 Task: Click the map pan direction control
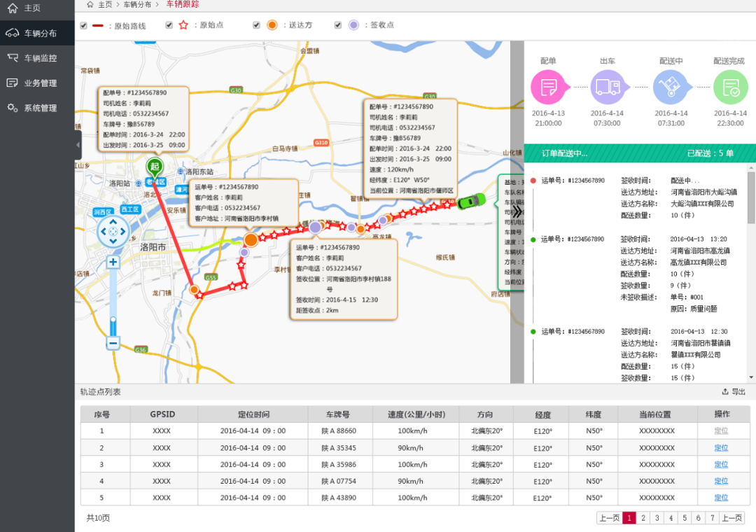pyautogui.click(x=113, y=232)
